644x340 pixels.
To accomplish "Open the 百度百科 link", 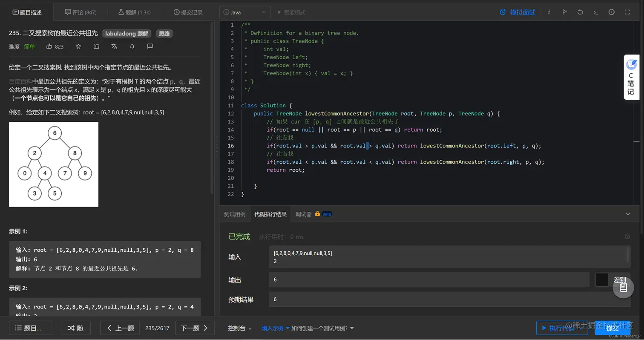I will pyautogui.click(x=20, y=81).
